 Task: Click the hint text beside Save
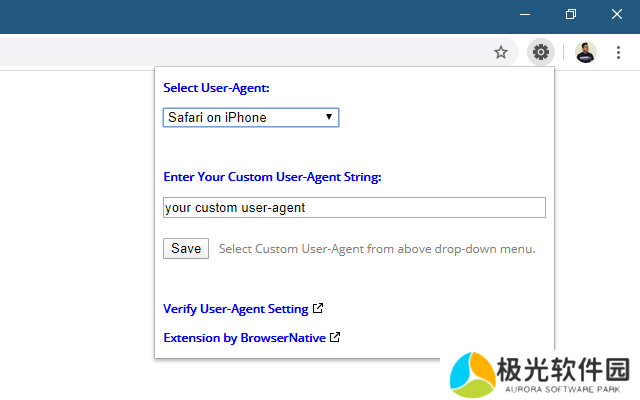coord(377,249)
